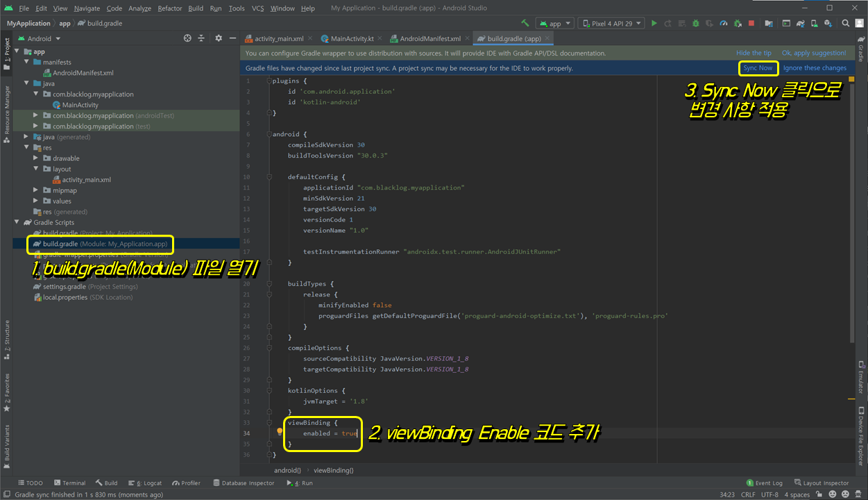Close the build.gradle (:app) tab
The image size is (868, 500).
click(x=548, y=39)
